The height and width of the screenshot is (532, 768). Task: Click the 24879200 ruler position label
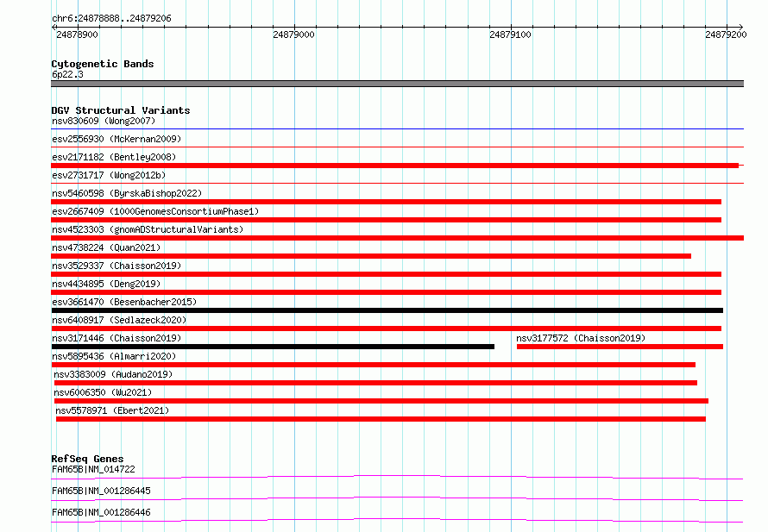pyautogui.click(x=726, y=34)
